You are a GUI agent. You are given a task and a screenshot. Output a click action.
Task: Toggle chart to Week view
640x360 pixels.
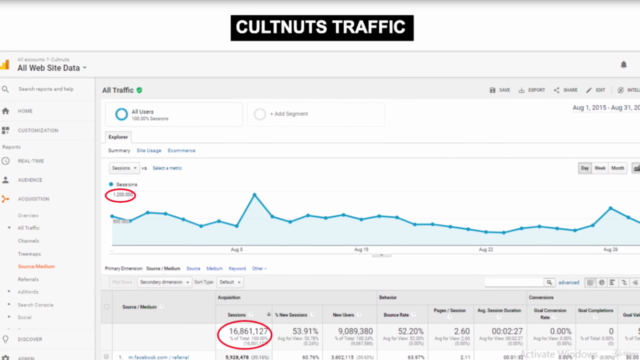[600, 168]
